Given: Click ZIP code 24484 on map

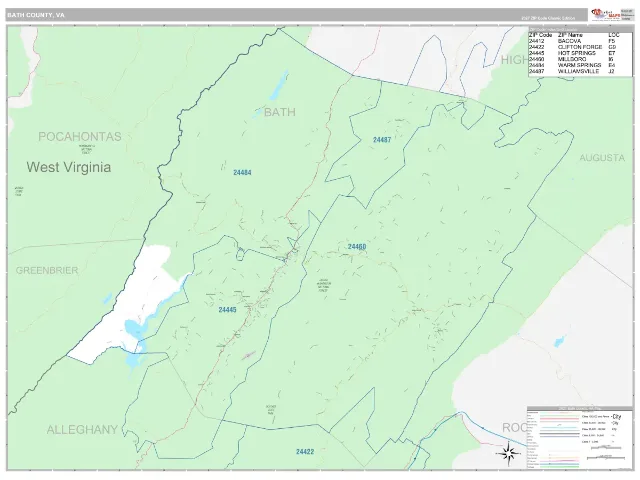Looking at the screenshot, I should [242, 173].
